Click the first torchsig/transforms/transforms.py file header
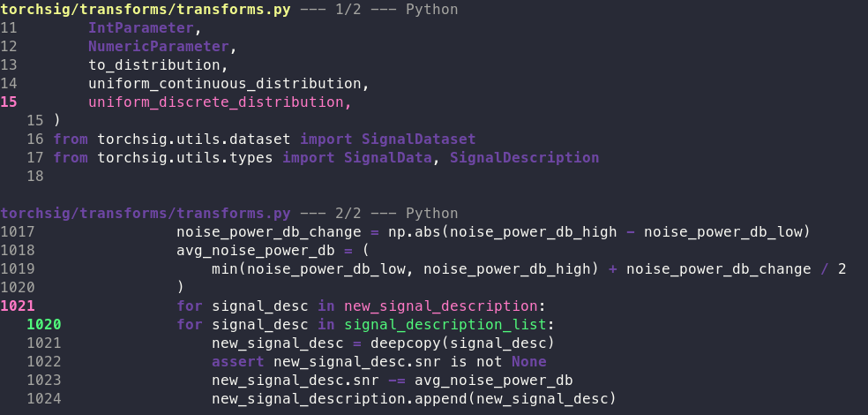Image resolution: width=868 pixels, height=415 pixels. (x=145, y=10)
